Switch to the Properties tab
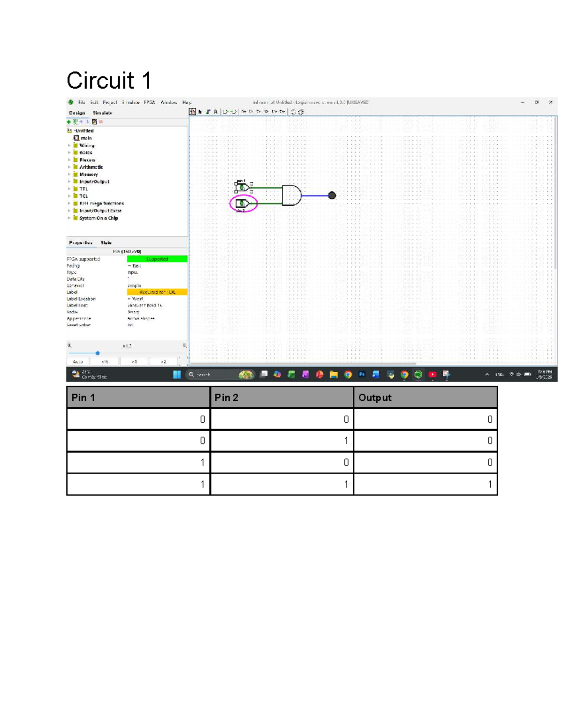The height and width of the screenshot is (728, 563). click(x=81, y=243)
